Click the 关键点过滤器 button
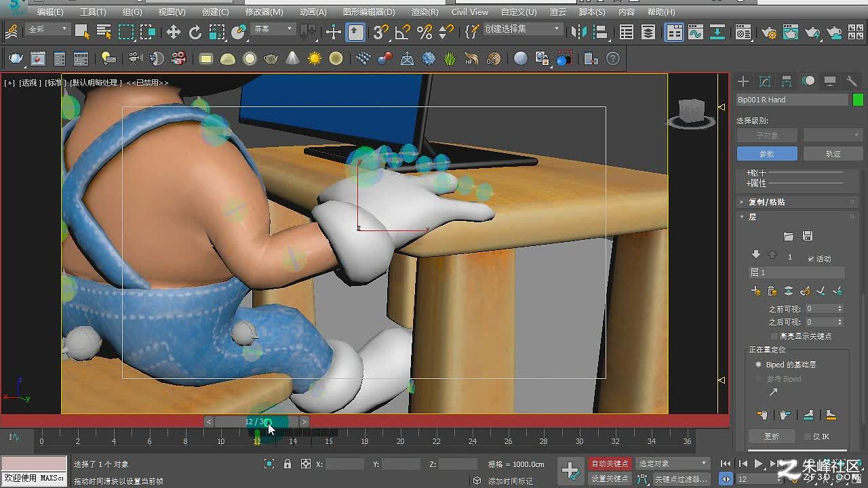Image resolution: width=868 pixels, height=488 pixels. [x=682, y=479]
